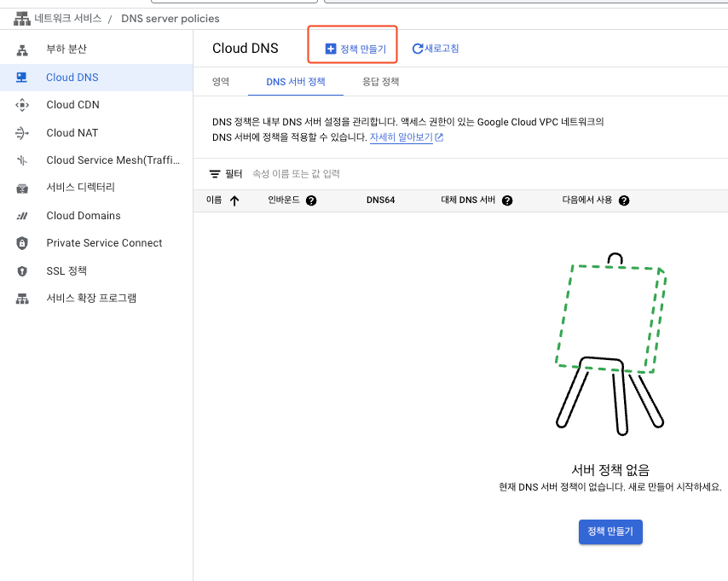Open 부하 분산 in sidebar
The height and width of the screenshot is (581, 728).
pyautogui.click(x=66, y=49)
